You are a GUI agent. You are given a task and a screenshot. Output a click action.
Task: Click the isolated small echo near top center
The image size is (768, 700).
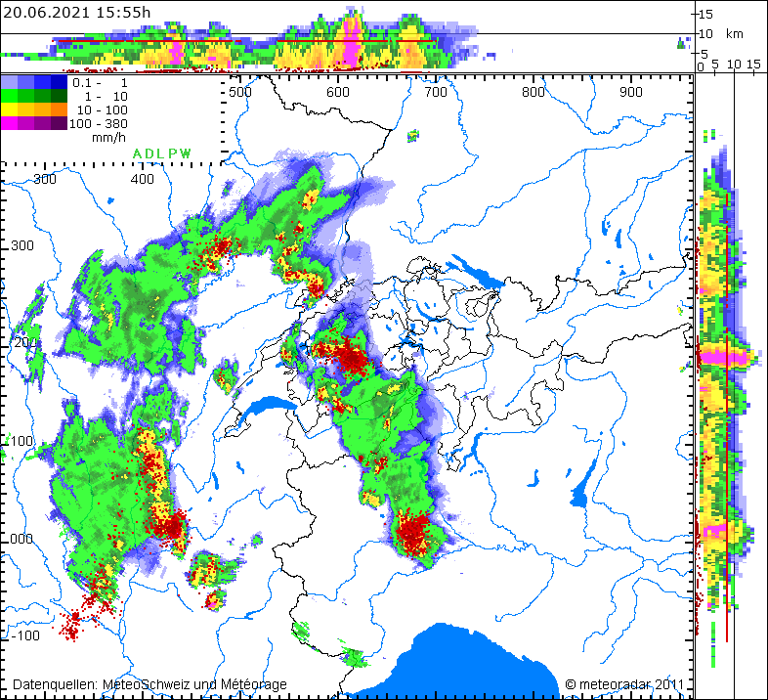pos(413,134)
